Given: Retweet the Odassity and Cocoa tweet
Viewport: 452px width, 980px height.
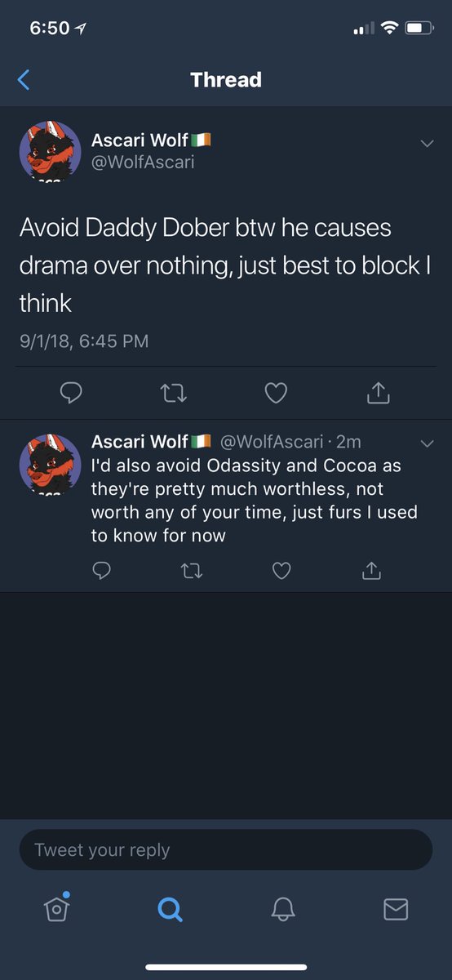Looking at the screenshot, I should tap(191, 571).
